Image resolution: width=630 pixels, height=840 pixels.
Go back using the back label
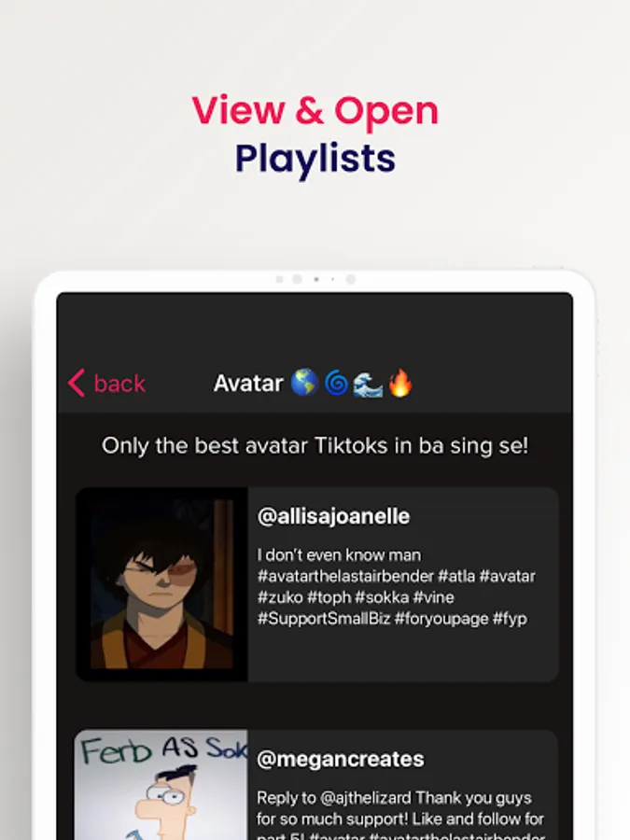click(119, 384)
